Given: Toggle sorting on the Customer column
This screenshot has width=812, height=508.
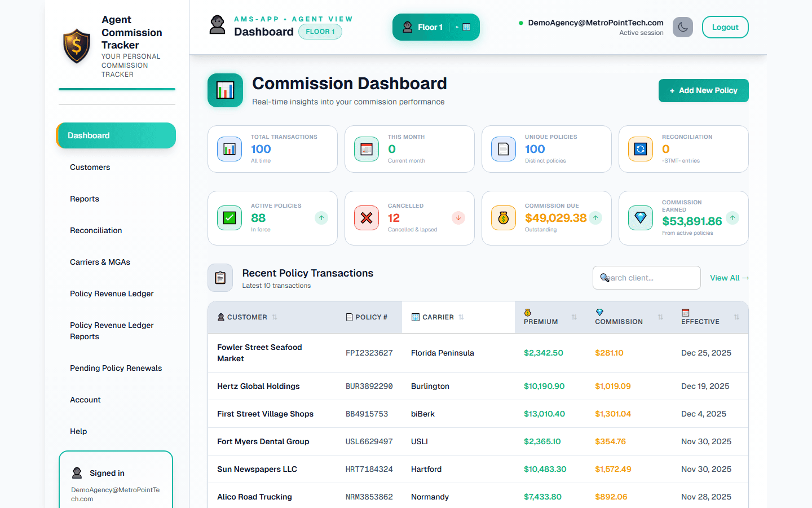Looking at the screenshot, I should [274, 317].
